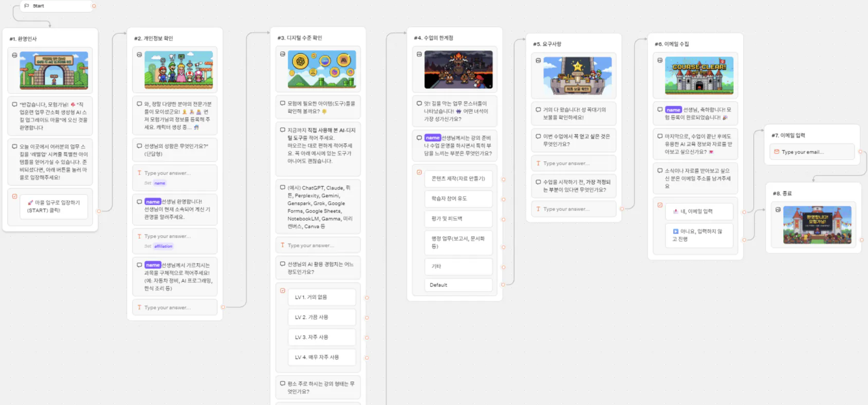The height and width of the screenshot is (405, 868).
Task: Select the "아니요, 입력하지 않고 진행" choice
Action: click(x=699, y=236)
